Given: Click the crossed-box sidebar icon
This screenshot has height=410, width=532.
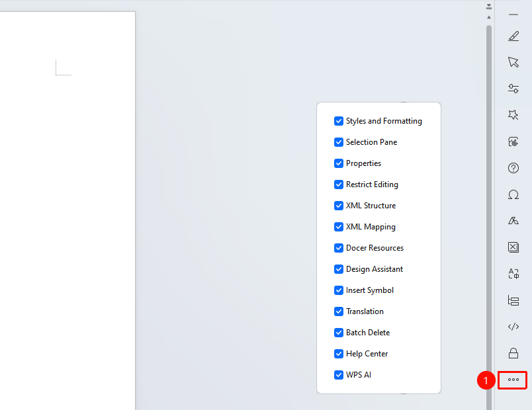Looking at the screenshot, I should (513, 247).
